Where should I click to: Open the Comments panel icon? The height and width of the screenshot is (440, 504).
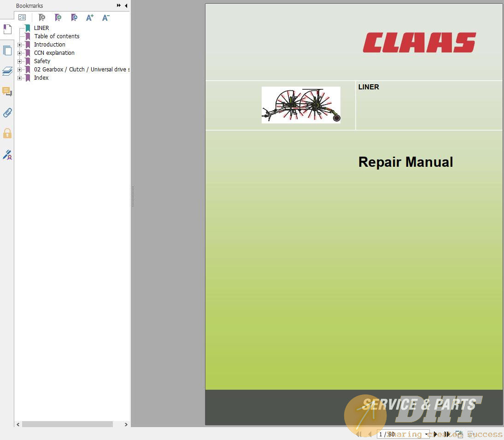[x=7, y=92]
